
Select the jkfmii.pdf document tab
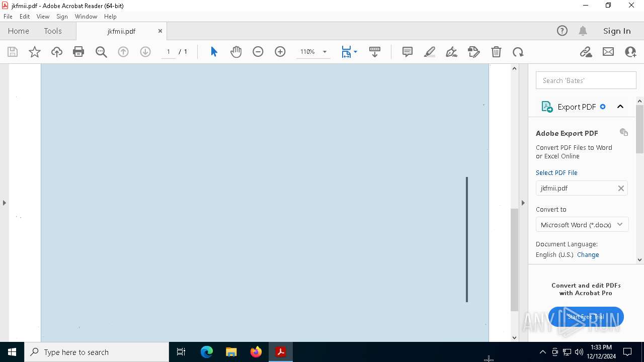(121, 31)
